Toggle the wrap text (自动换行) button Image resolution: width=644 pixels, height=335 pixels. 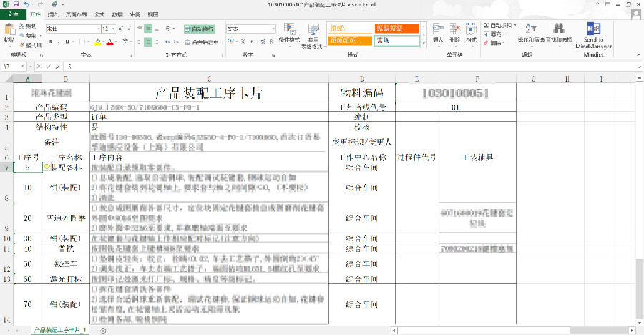coord(200,29)
